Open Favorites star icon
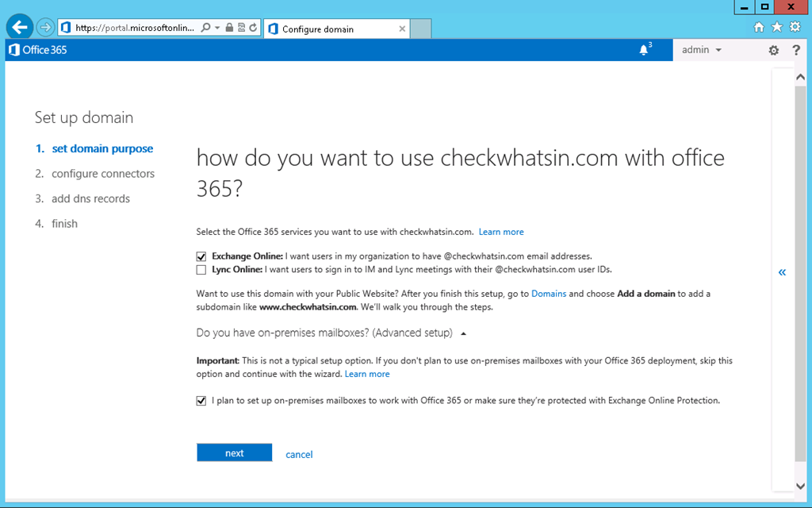Screen dimensions: 812x508 (x=777, y=27)
